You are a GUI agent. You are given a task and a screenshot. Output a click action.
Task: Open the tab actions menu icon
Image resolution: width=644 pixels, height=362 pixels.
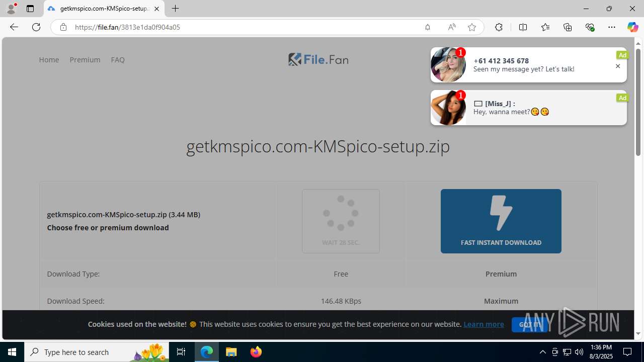click(x=30, y=9)
